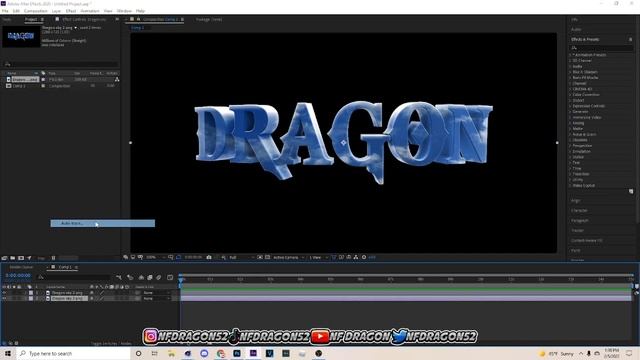Click the current time indicator on the ruler
The height and width of the screenshot is (360, 640).
[181, 280]
